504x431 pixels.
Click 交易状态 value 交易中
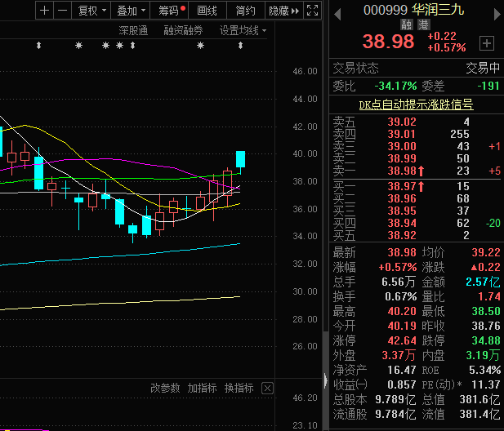[x=483, y=68]
